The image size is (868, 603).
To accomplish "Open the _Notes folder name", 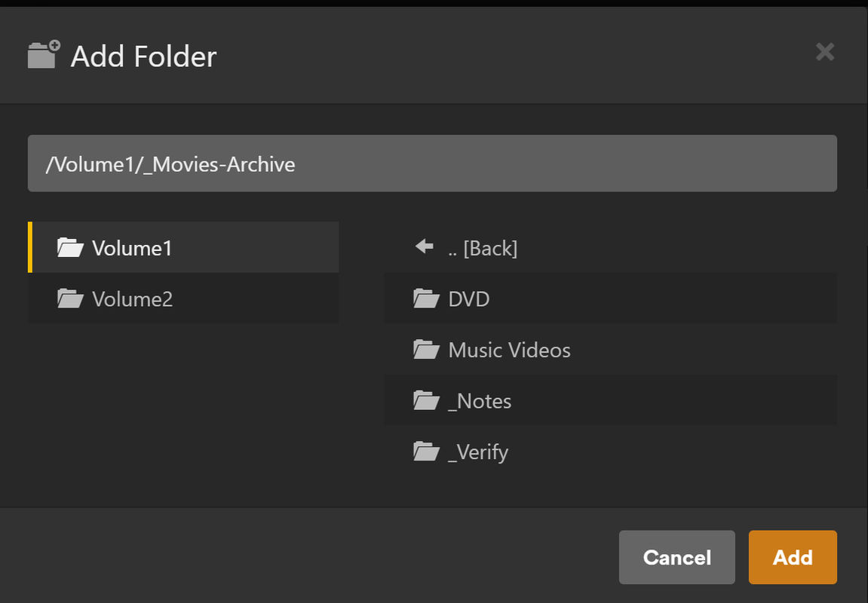I will (x=480, y=402).
